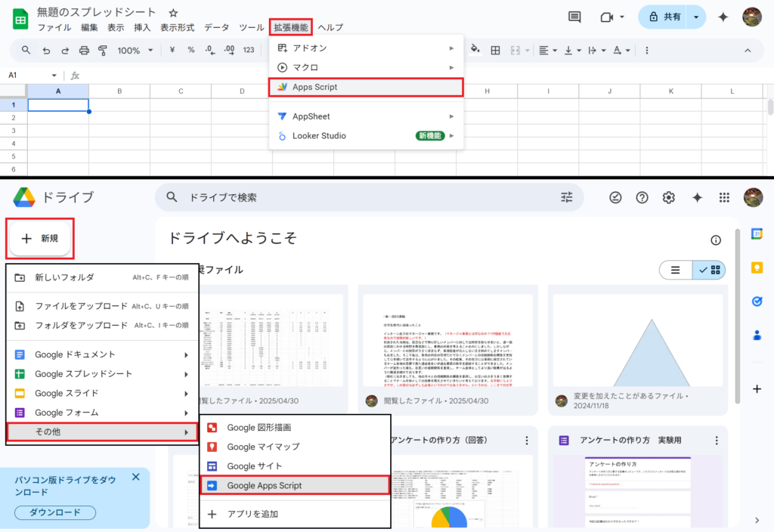This screenshot has width=774, height=532.
Task: Get add-ons with the side panel plus
Action: click(757, 389)
